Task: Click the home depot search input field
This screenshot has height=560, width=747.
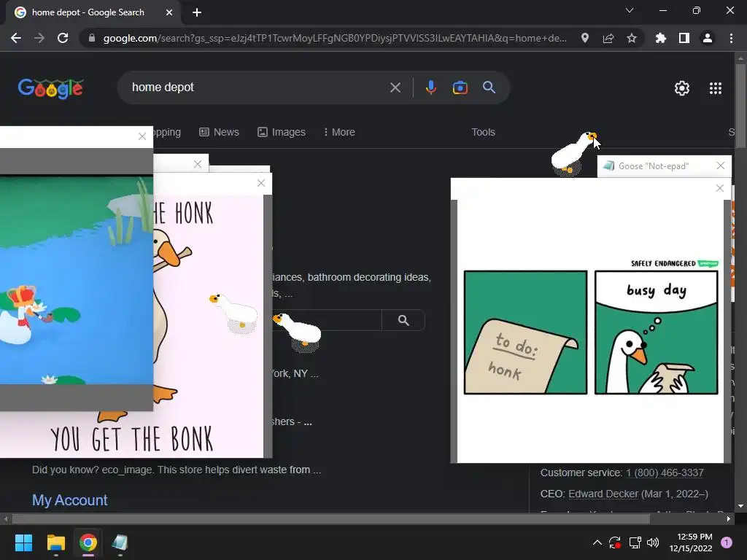Action: click(258, 87)
